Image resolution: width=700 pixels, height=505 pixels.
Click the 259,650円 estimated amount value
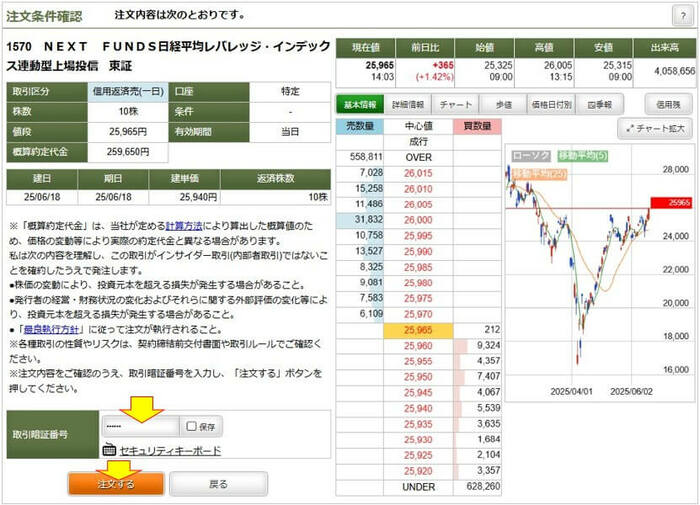pos(128,152)
